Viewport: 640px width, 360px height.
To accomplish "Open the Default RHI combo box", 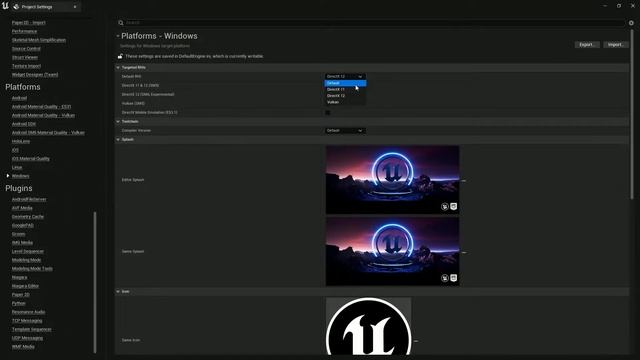I will (345, 76).
